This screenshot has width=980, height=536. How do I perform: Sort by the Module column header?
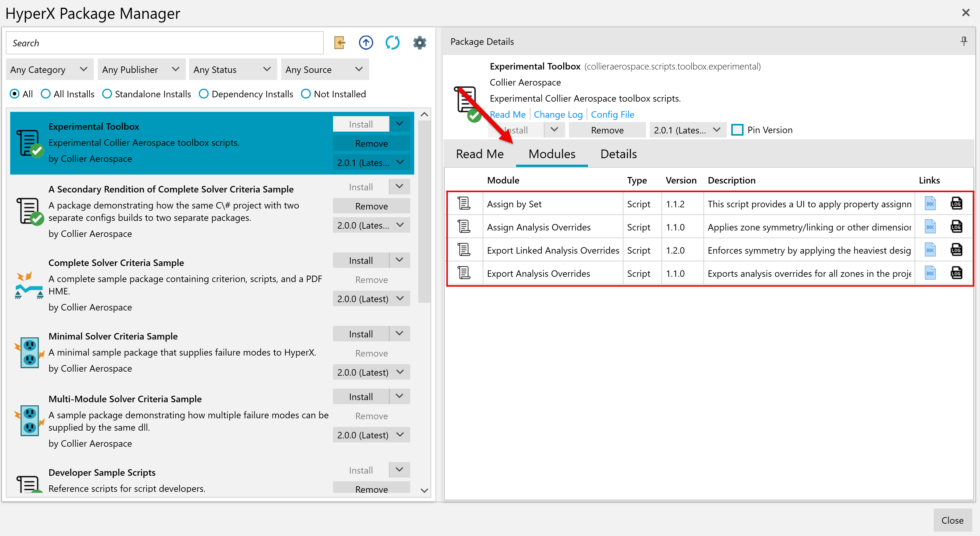point(503,180)
